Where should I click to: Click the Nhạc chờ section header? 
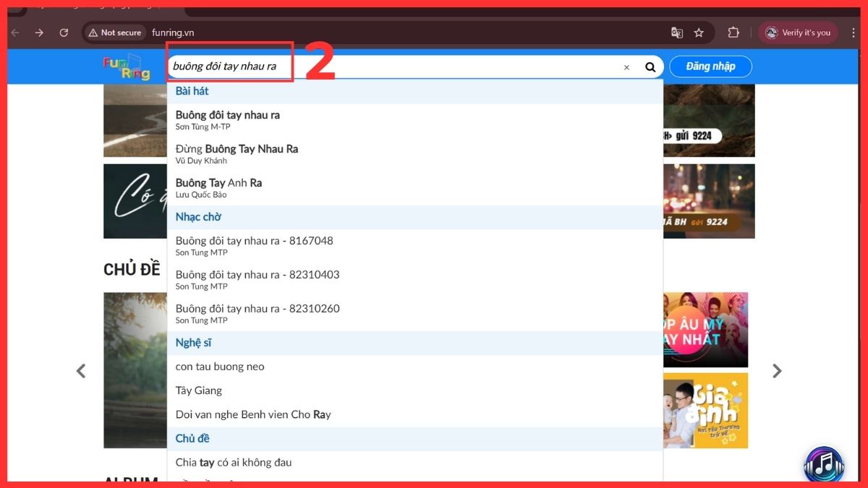tap(415, 217)
